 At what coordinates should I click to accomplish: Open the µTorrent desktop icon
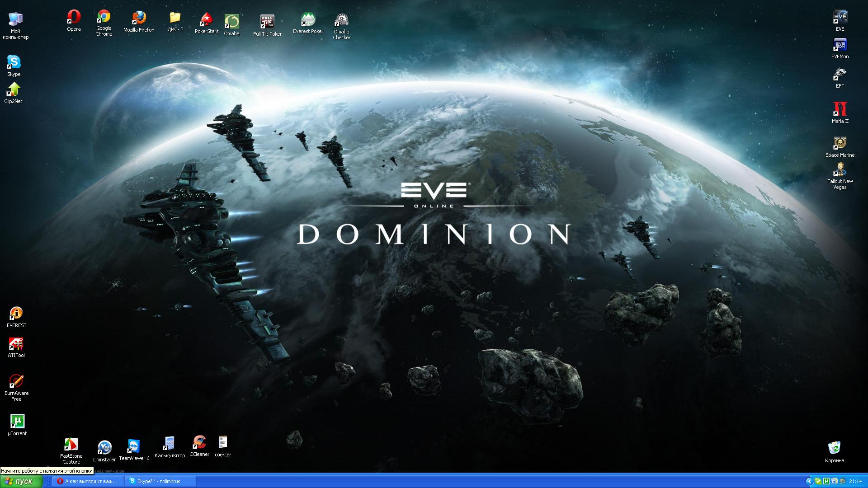click(17, 422)
